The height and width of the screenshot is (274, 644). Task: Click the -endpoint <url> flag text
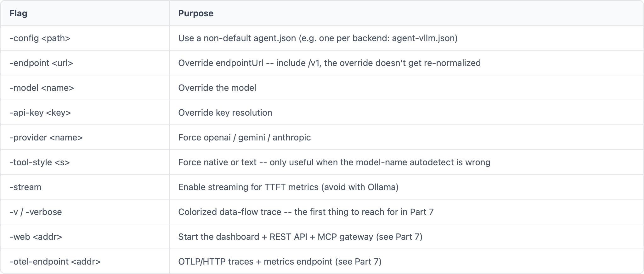41,63
